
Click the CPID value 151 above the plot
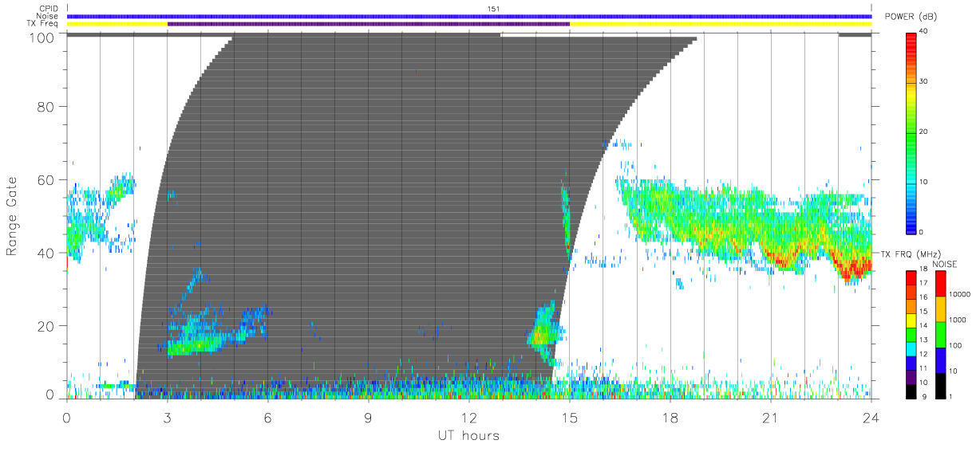[493, 9]
